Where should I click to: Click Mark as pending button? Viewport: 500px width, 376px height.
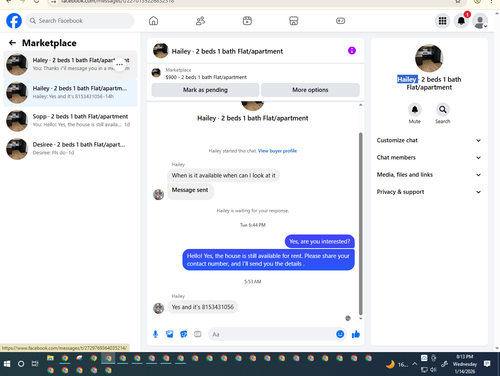click(205, 90)
